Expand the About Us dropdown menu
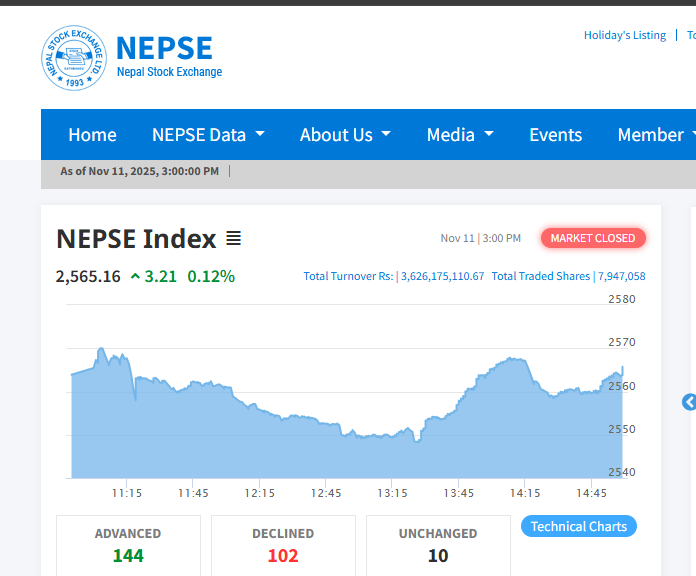The height and width of the screenshot is (576, 696). [x=345, y=135]
